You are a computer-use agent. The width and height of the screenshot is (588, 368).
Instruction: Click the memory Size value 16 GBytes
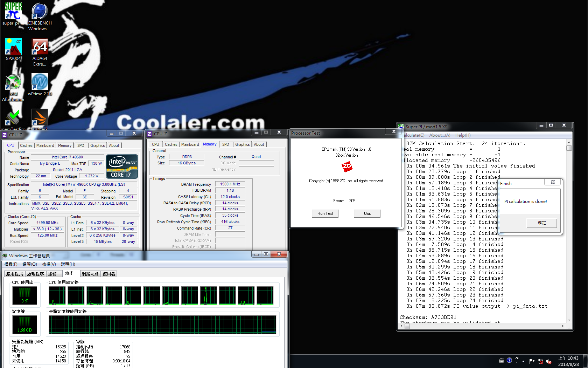(187, 163)
